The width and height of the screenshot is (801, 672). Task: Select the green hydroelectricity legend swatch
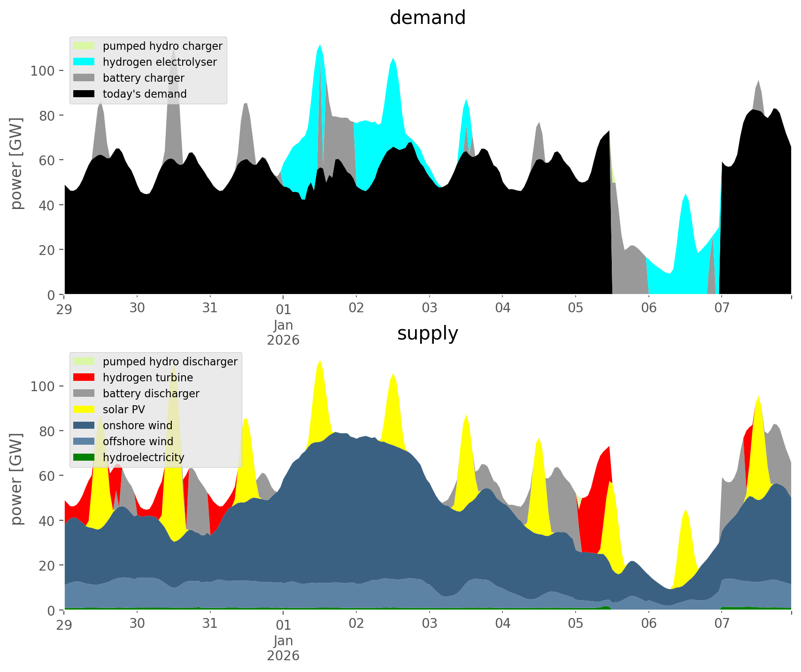[x=84, y=457]
